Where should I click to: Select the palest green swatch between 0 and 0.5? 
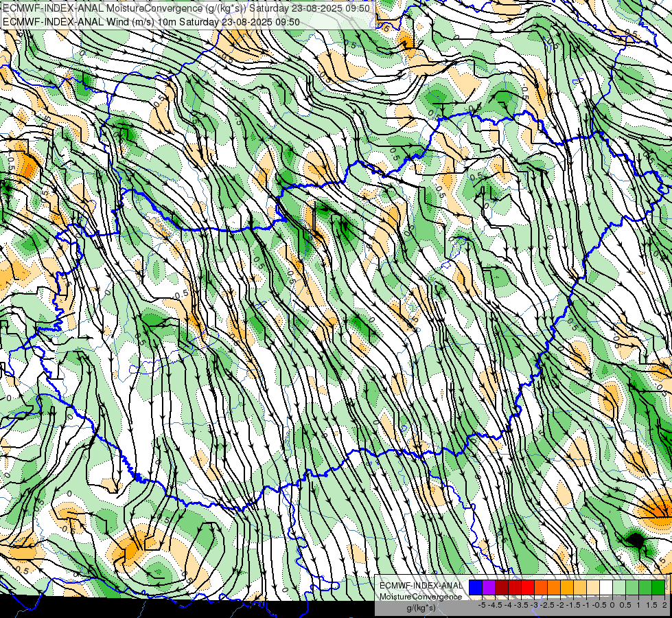coord(620,587)
